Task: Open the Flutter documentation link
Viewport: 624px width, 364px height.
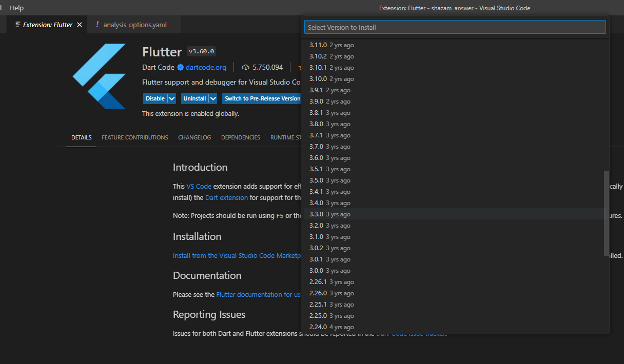Action: pyautogui.click(x=259, y=294)
